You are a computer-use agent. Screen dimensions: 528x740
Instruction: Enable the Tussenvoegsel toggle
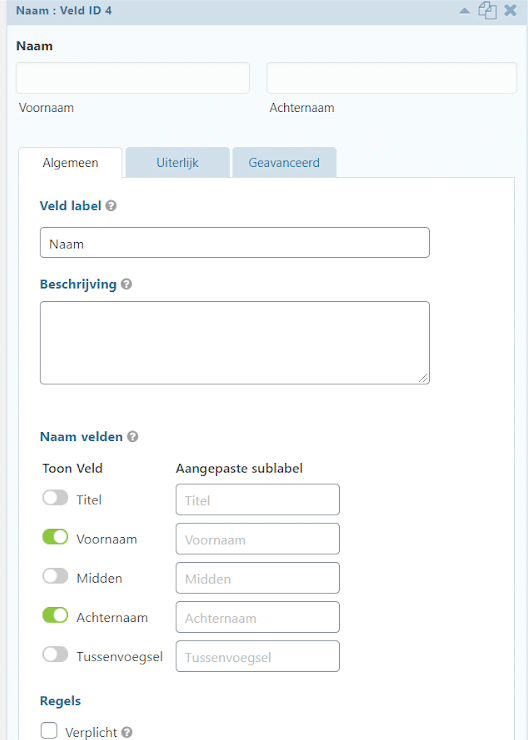[x=55, y=655]
